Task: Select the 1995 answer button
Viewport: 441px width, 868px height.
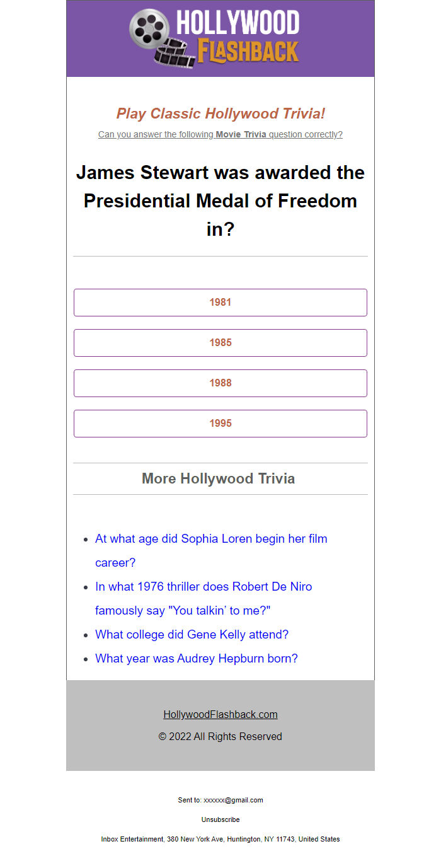Action: pyautogui.click(x=220, y=424)
